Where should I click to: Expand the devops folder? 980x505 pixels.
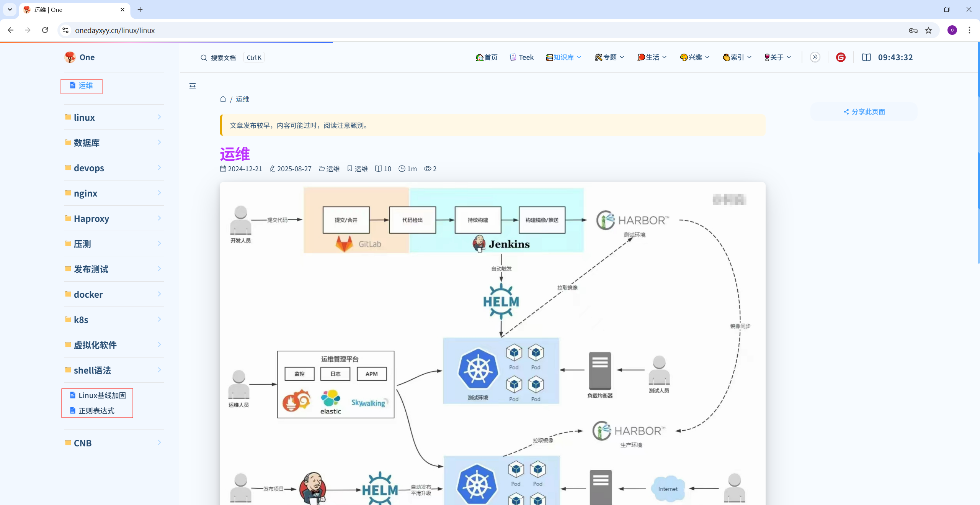[114, 168]
